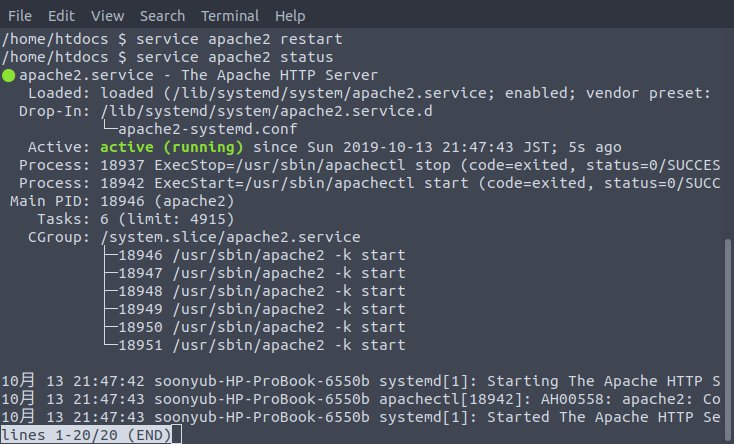The width and height of the screenshot is (734, 444).
Task: Click the /system.slice/apache2.service CGroup path
Action: (230, 237)
